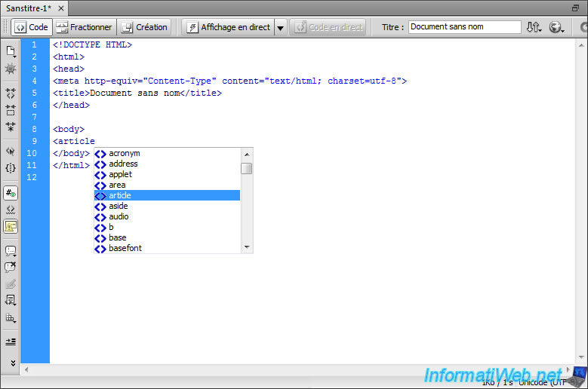The image size is (588, 389).
Task: Switch to Code view
Action: coord(32,27)
